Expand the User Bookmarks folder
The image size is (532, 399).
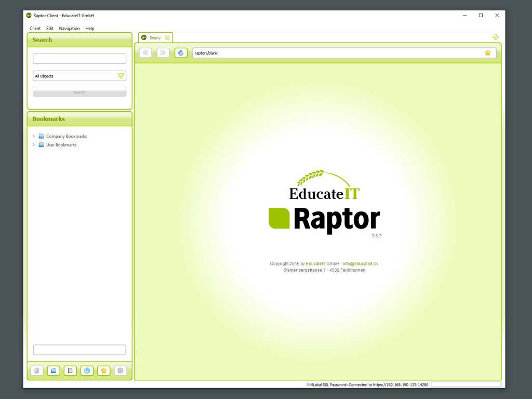34,145
